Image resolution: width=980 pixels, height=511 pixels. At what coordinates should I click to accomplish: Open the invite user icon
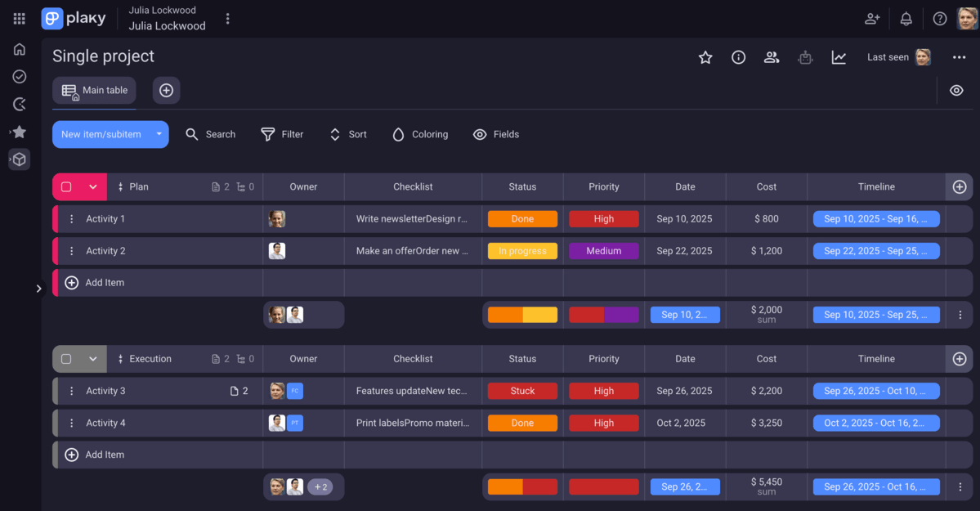[x=872, y=19]
